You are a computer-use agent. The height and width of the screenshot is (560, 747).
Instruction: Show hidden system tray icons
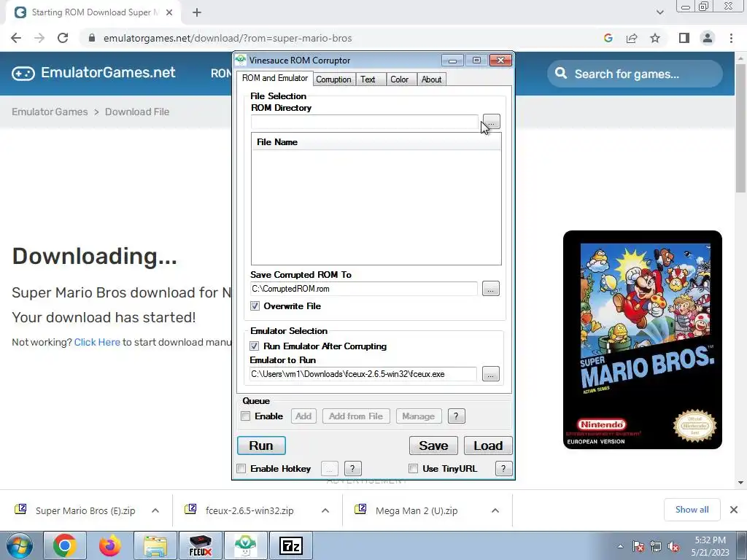coord(620,546)
